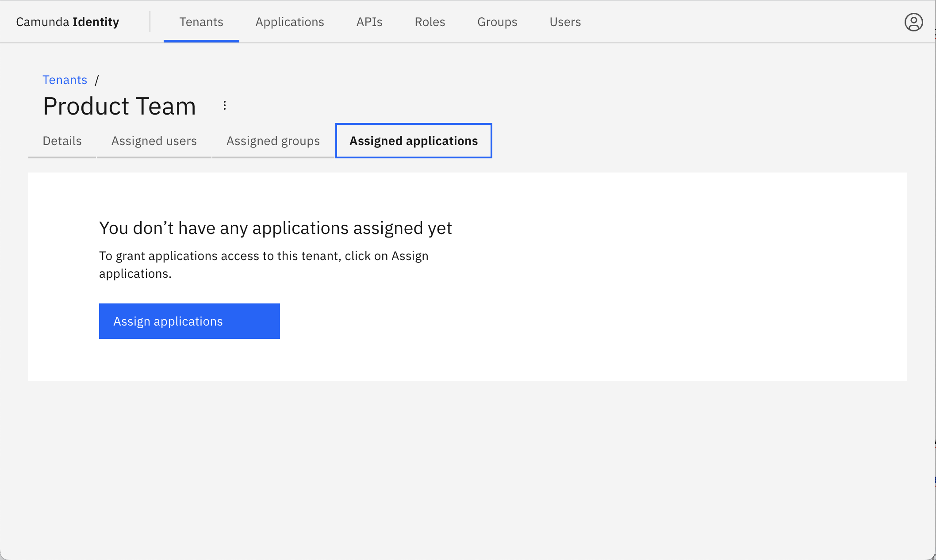Image resolution: width=936 pixels, height=560 pixels.
Task: Go to the APIs section
Action: 369,22
